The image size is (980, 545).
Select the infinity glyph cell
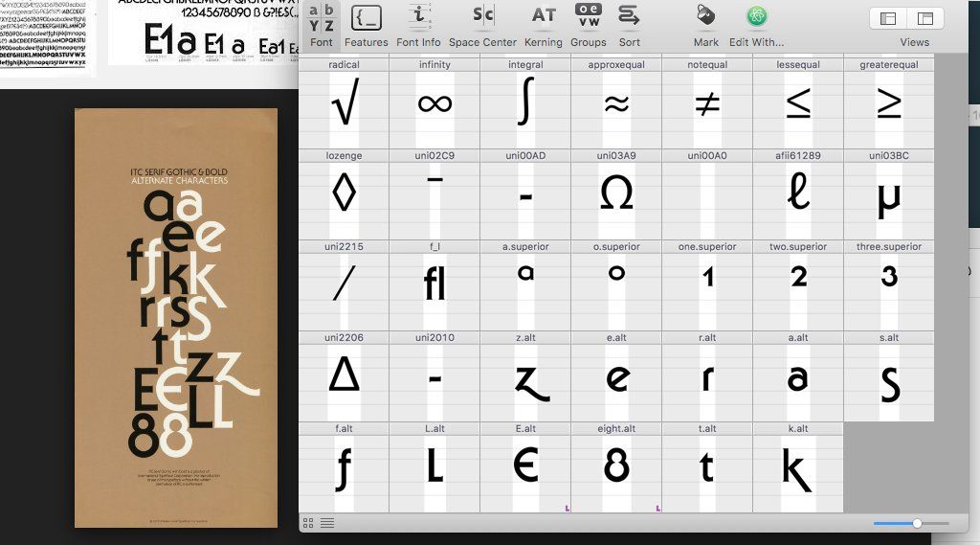pyautogui.click(x=434, y=103)
